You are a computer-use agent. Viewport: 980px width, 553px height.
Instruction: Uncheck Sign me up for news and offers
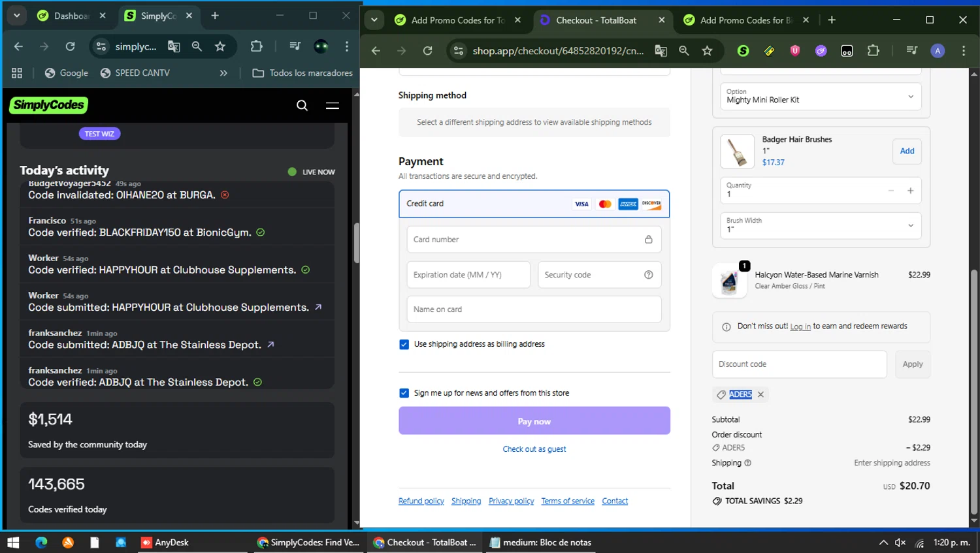click(x=404, y=393)
